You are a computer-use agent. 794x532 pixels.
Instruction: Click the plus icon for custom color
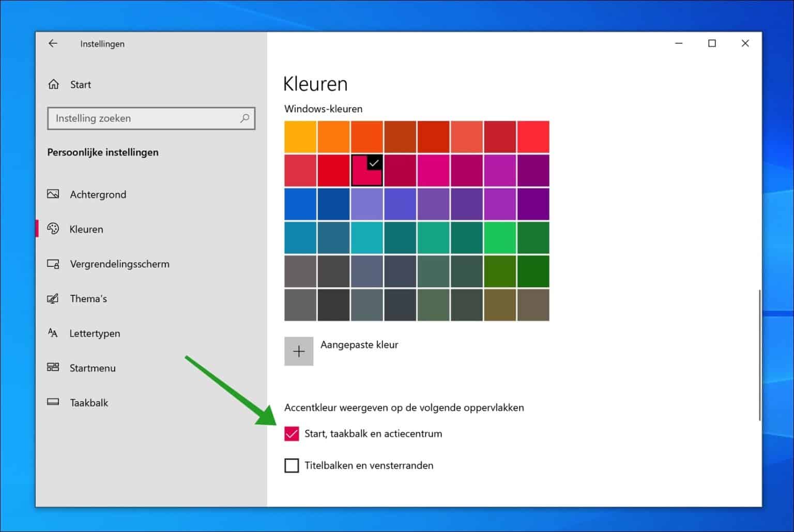[x=299, y=352]
